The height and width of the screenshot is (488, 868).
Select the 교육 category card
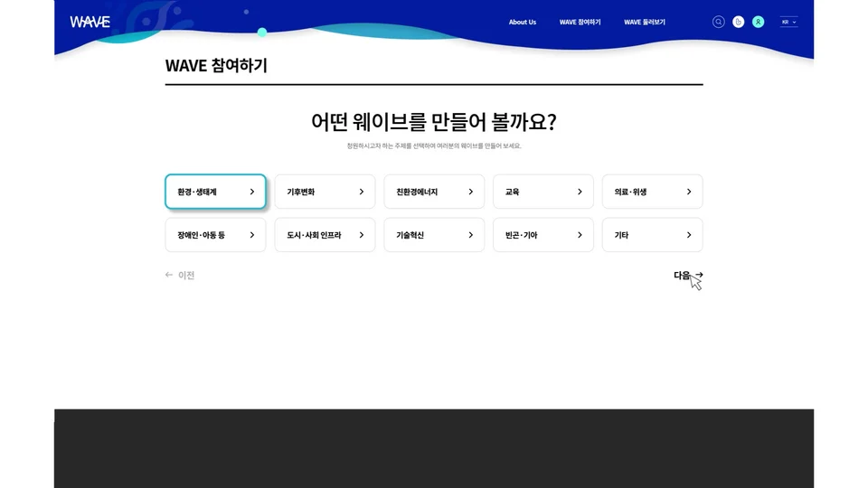[x=543, y=192]
